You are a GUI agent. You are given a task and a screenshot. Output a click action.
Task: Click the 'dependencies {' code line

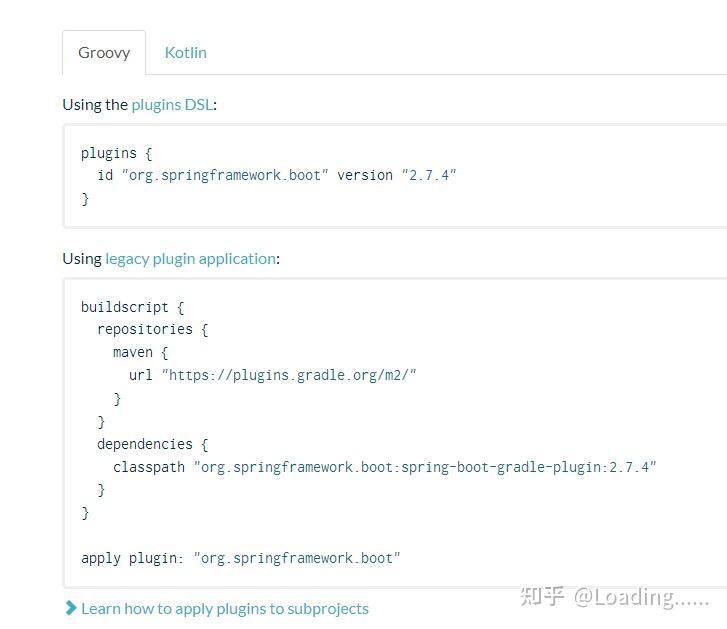(152, 444)
